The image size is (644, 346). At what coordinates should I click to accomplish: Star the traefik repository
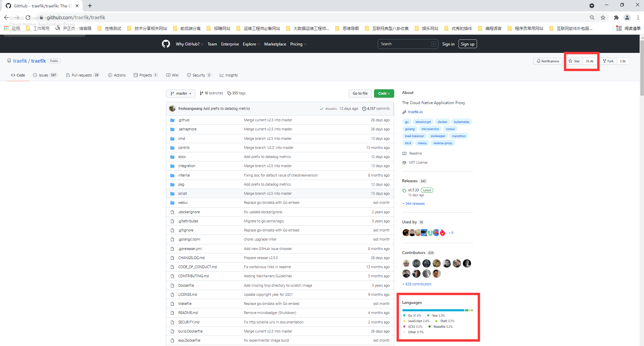[574, 61]
